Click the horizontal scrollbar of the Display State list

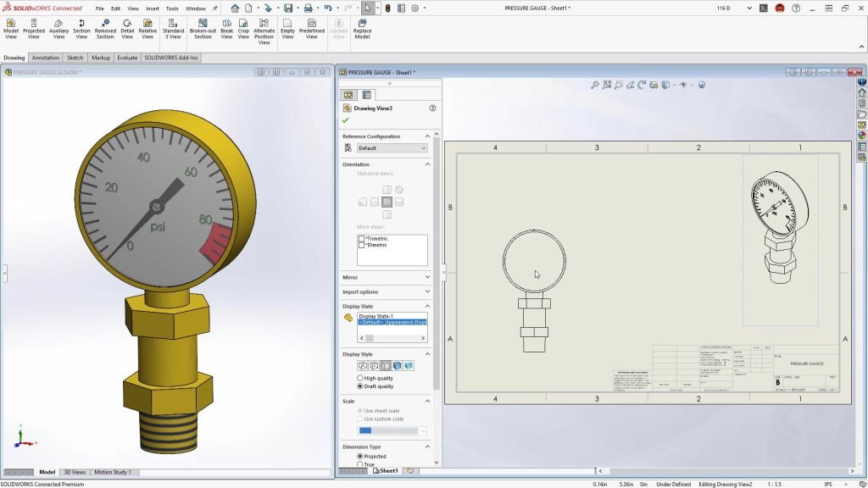392,338
